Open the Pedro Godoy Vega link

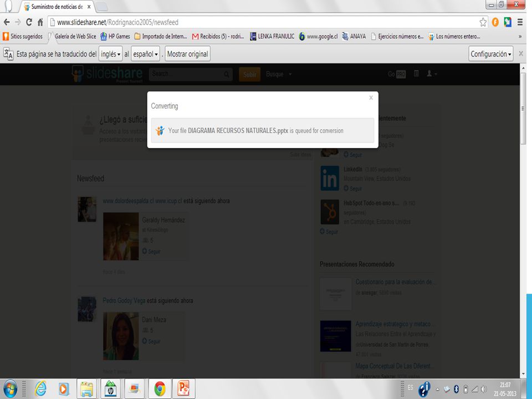pos(124,300)
